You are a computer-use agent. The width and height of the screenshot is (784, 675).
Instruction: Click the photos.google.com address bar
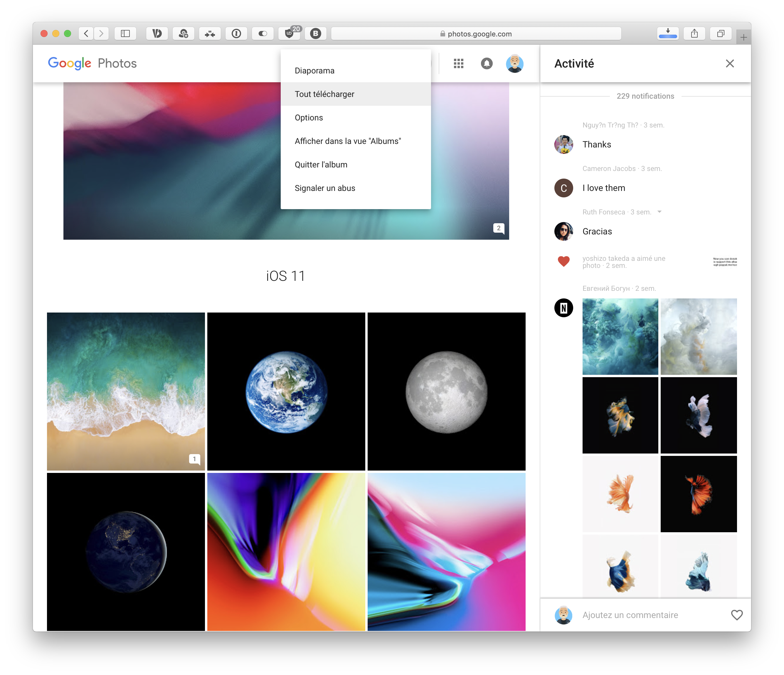(476, 34)
